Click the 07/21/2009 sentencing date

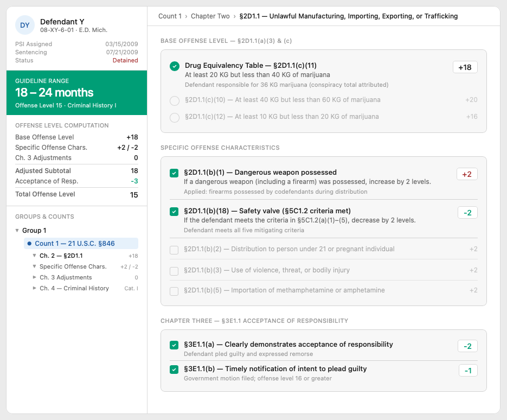point(122,52)
